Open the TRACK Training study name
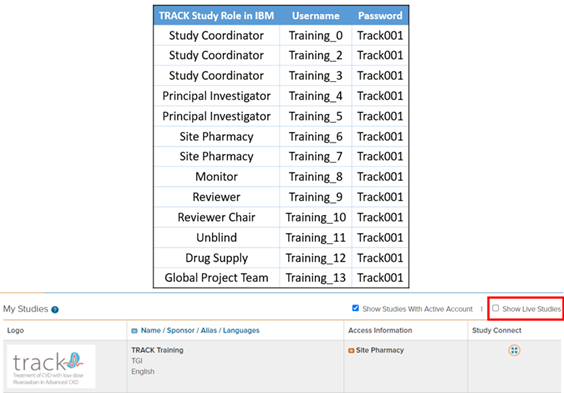The height and width of the screenshot is (393, 564). pyautogui.click(x=157, y=350)
